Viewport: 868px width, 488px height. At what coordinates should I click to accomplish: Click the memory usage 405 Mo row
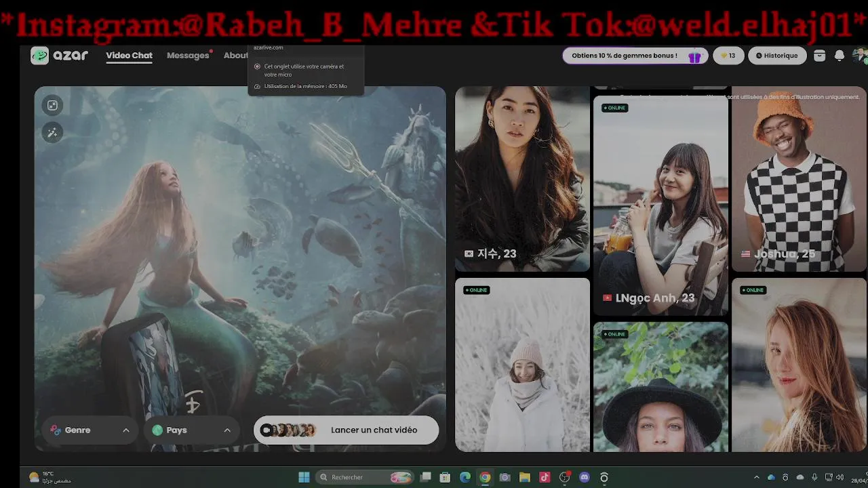(x=305, y=86)
